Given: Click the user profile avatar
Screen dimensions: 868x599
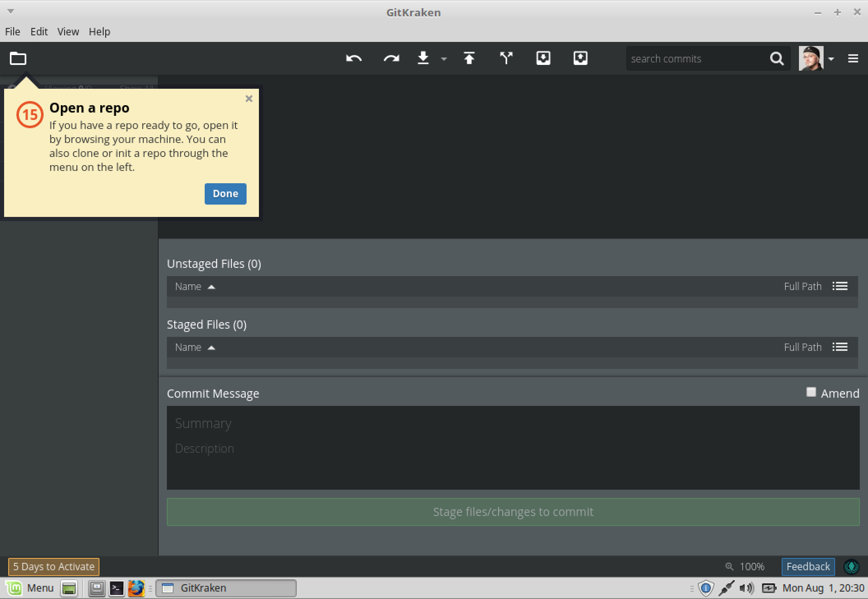Looking at the screenshot, I should 811,58.
